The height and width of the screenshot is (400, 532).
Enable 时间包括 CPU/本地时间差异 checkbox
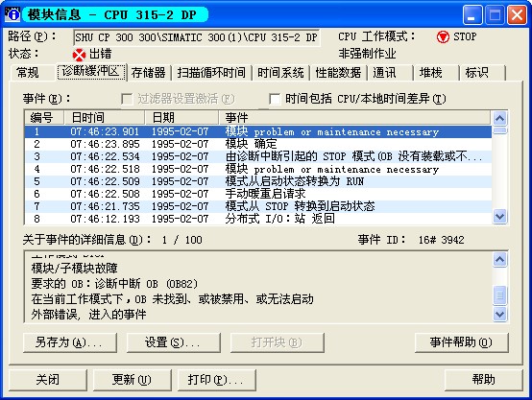pyautogui.click(x=275, y=99)
